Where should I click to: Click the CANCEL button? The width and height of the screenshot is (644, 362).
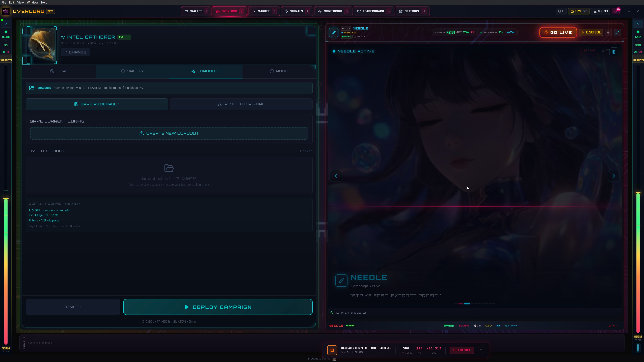click(x=73, y=307)
